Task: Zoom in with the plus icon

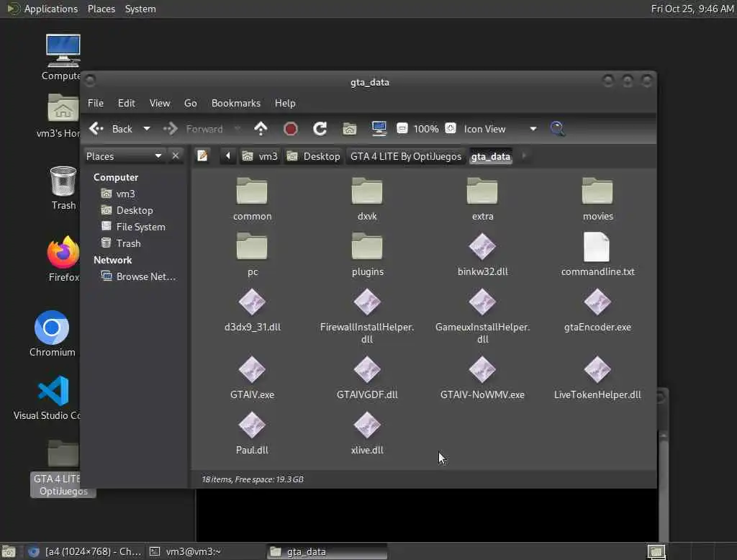Action: pos(451,128)
